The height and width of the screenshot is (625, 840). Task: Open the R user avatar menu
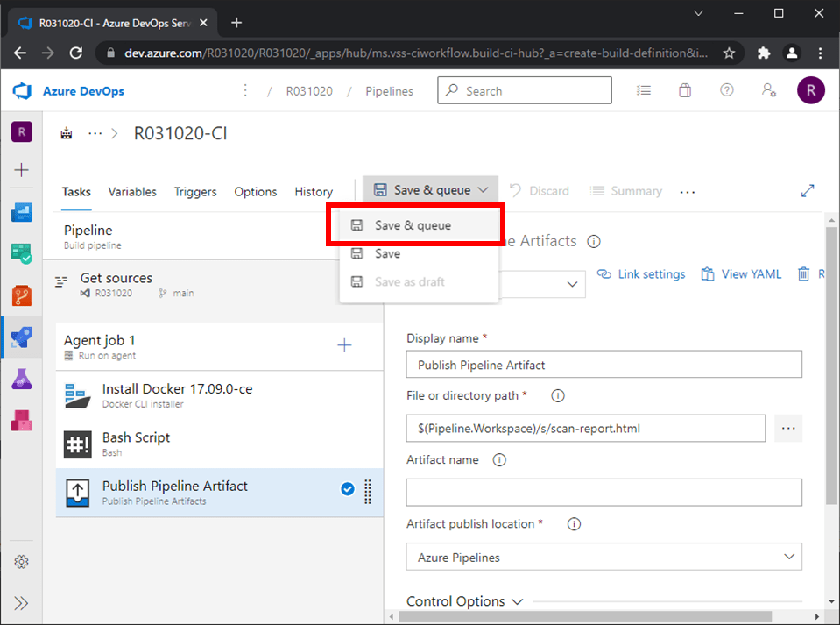click(810, 90)
